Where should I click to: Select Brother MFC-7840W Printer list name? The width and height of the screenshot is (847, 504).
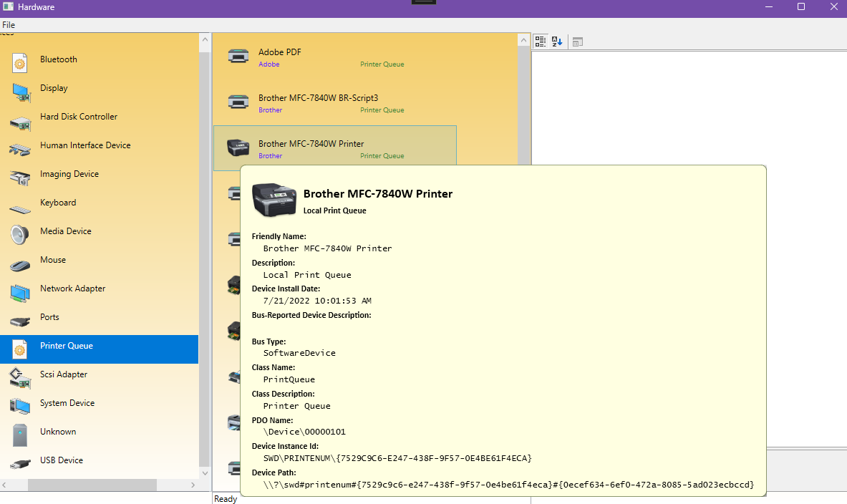[311, 144]
